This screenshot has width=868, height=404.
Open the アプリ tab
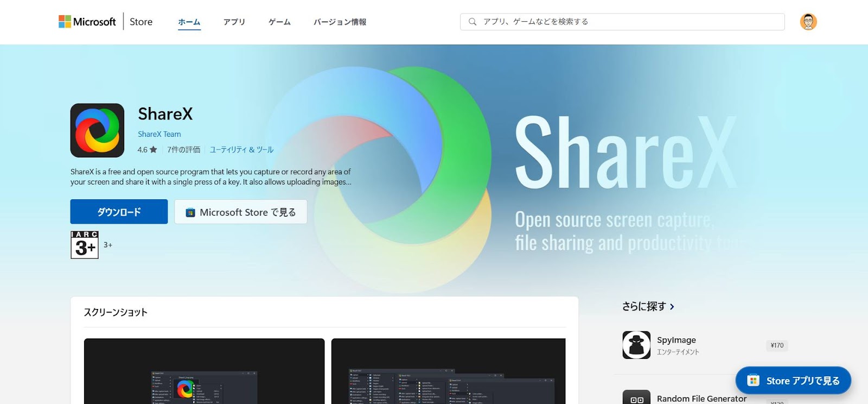pos(234,22)
